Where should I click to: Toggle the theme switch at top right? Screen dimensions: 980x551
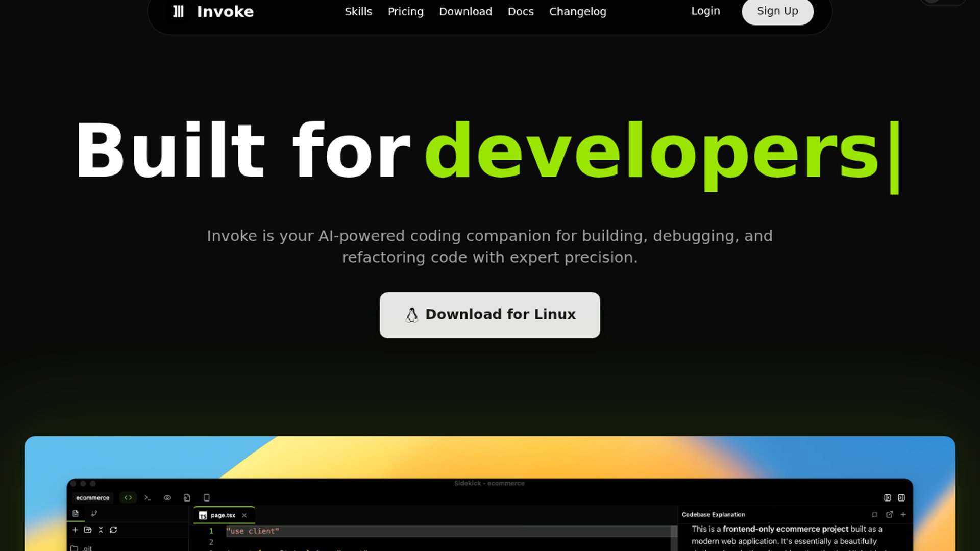click(x=942, y=2)
